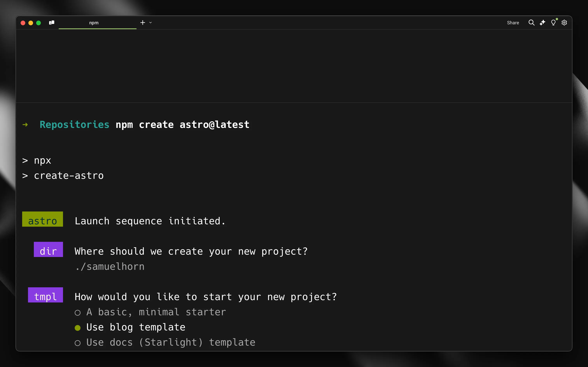Click the ./samuelhorn directory path
588x367 pixels.
tap(110, 267)
